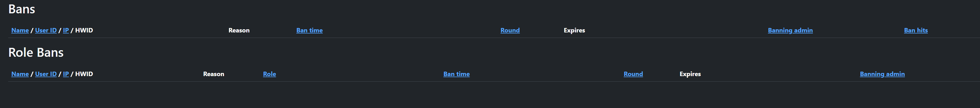Click Round link in Role Bans table
The height and width of the screenshot is (108, 980).
click(x=633, y=74)
